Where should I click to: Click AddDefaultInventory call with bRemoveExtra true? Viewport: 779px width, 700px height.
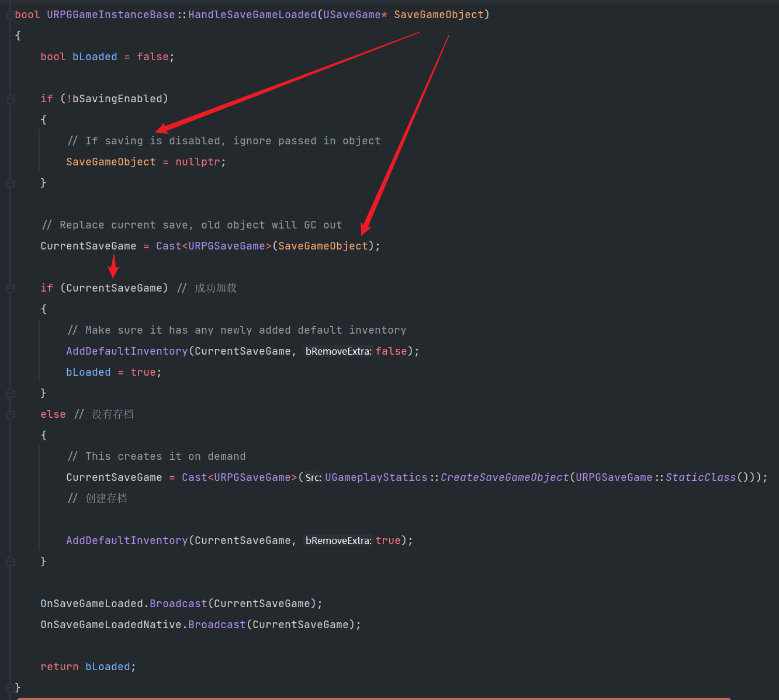pos(127,540)
